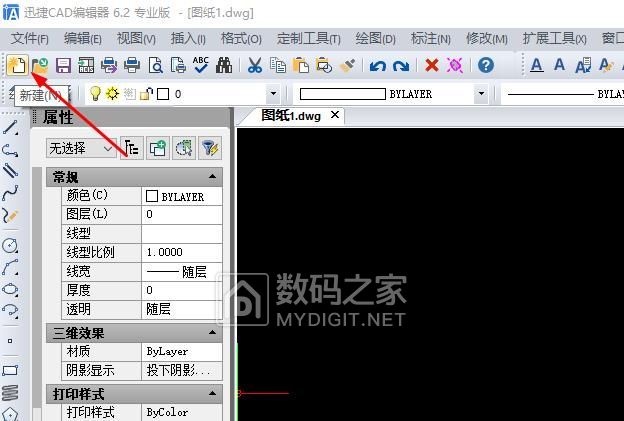
Task: Redo the last action
Action: click(x=401, y=65)
